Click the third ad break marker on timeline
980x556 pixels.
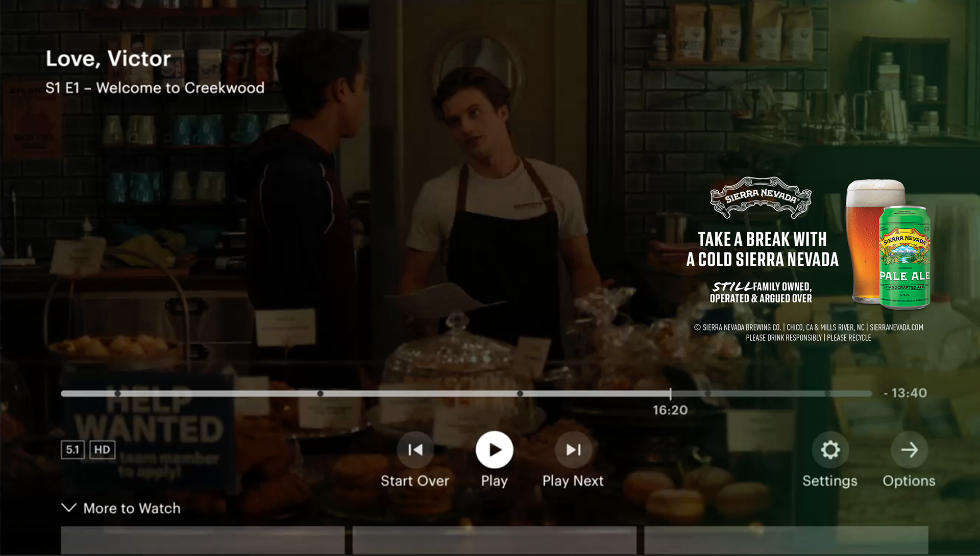[x=520, y=393]
